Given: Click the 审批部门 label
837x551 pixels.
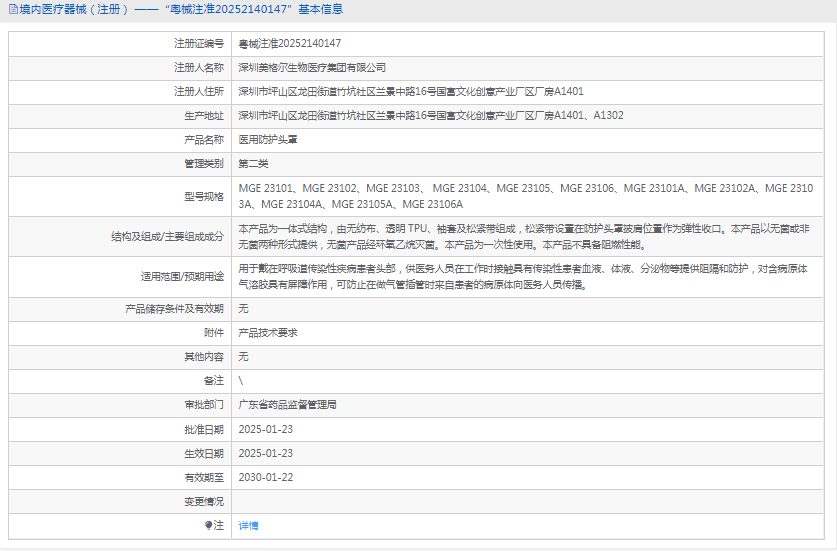Looking at the screenshot, I should point(204,405).
